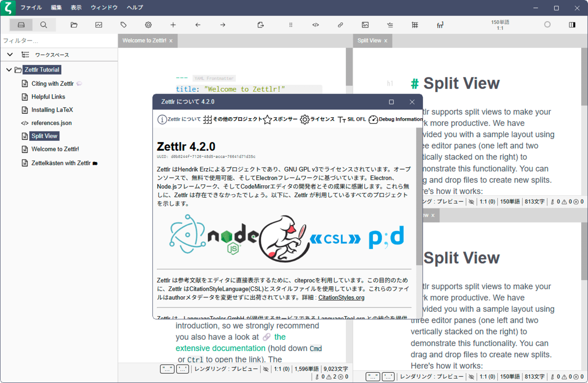Image resolution: width=588 pixels, height=383 pixels.
Task: Open the 表示 menu
Action: (76, 8)
